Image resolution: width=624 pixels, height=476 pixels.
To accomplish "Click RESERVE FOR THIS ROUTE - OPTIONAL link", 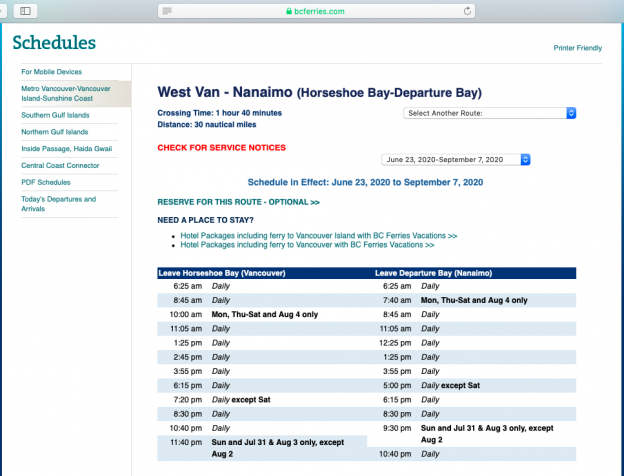I will (238, 202).
